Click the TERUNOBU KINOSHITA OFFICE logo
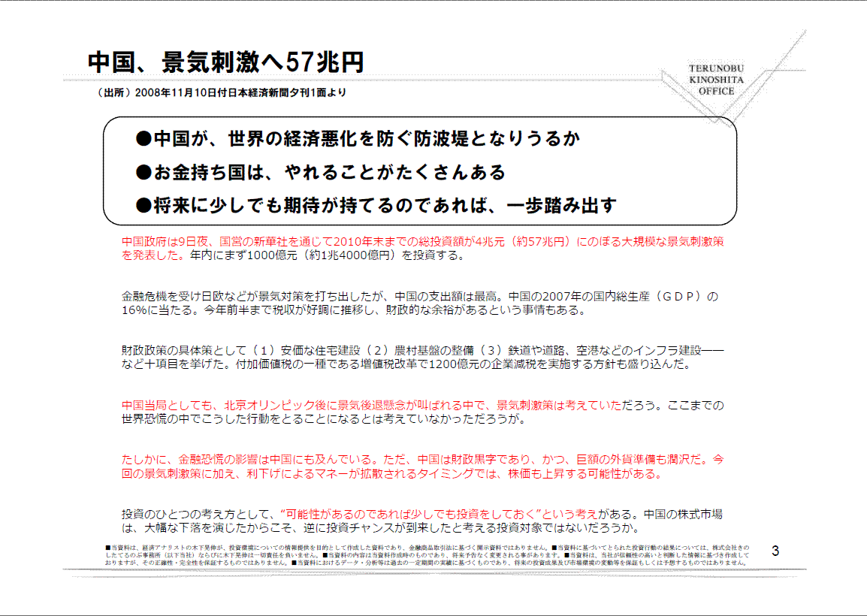The width and height of the screenshot is (867, 616). (715, 80)
